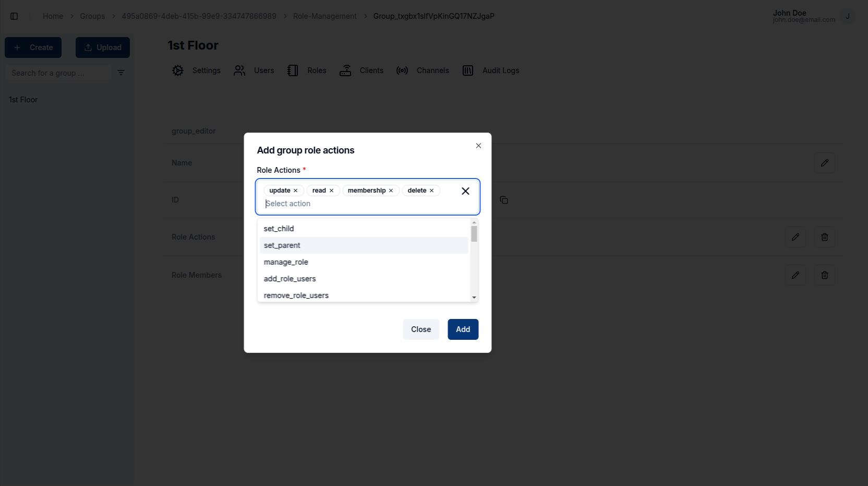Viewport: 868px width, 486px height.
Task: Remove the update action chip
Action: tap(295, 191)
